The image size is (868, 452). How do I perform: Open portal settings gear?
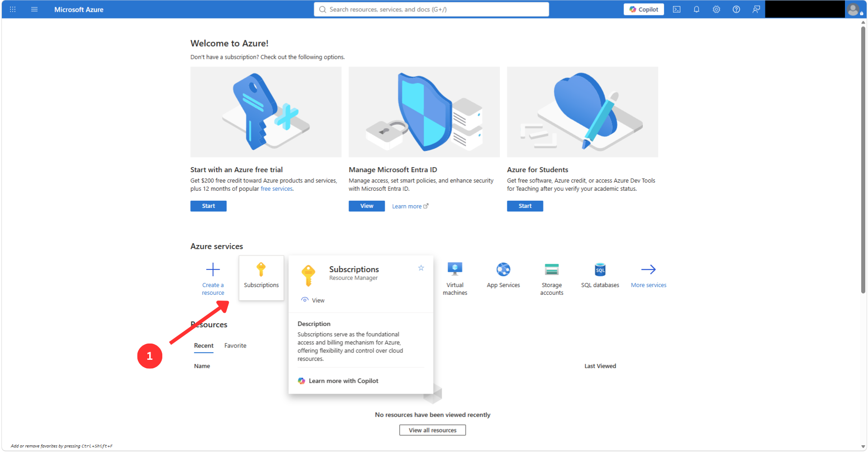pyautogui.click(x=717, y=9)
